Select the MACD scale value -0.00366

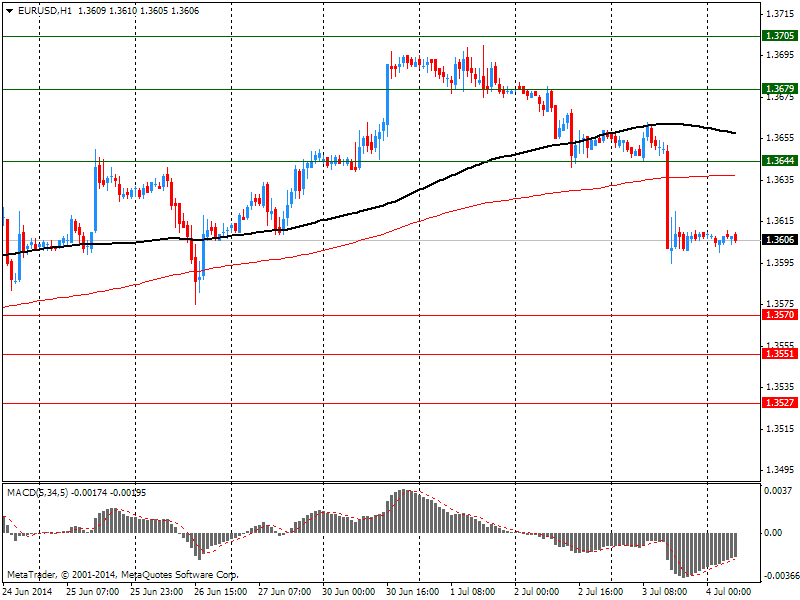click(x=781, y=576)
